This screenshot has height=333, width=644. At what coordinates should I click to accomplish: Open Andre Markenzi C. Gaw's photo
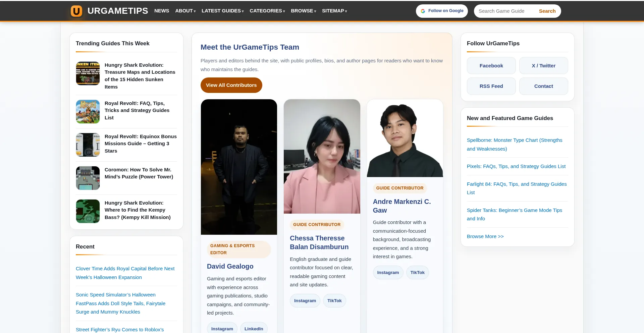tap(405, 138)
